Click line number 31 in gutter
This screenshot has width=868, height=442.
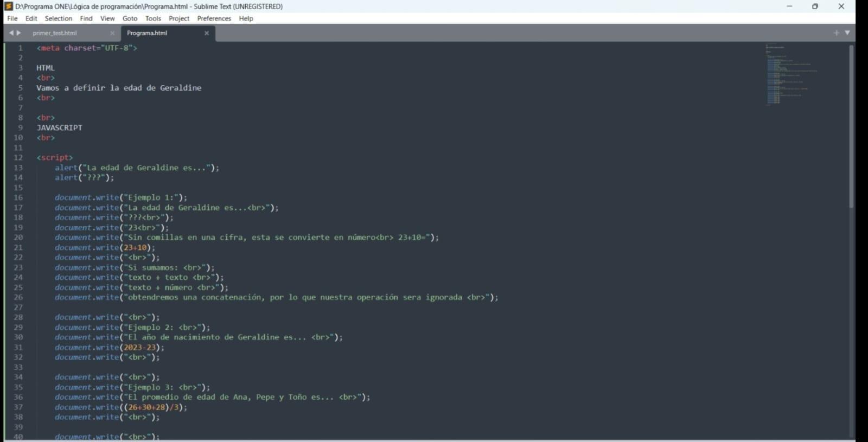(18, 347)
